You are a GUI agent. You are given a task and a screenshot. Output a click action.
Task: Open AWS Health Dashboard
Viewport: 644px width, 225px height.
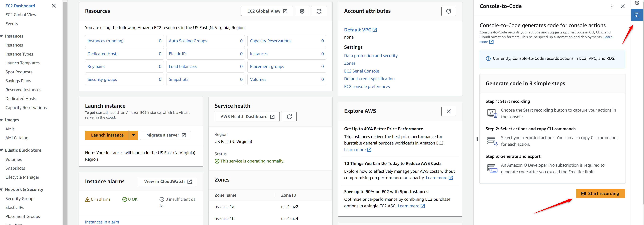click(247, 117)
